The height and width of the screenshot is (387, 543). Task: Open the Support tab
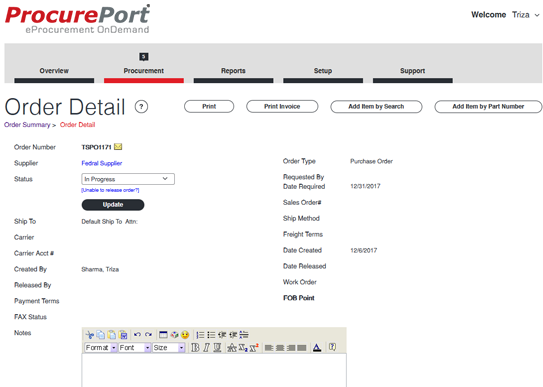(412, 71)
